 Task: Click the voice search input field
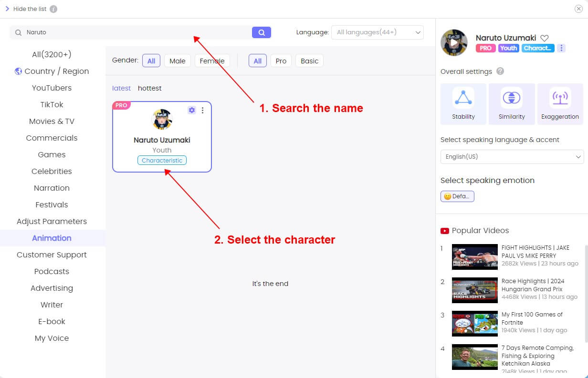(131, 32)
